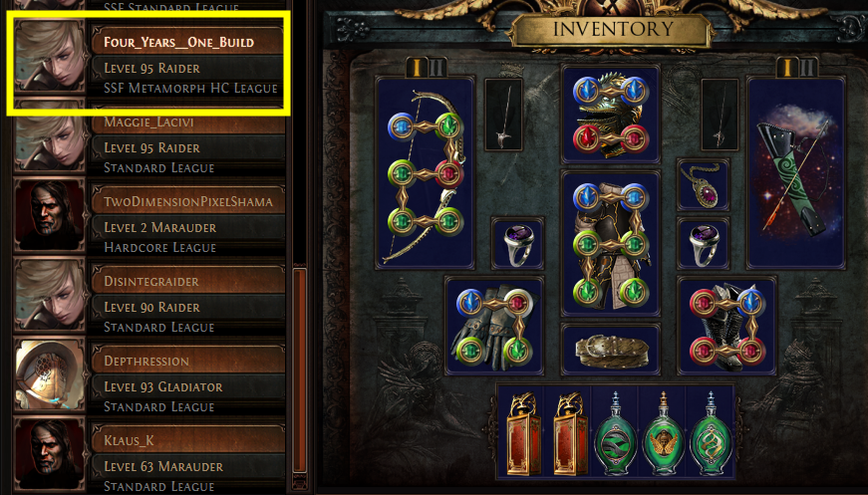Image resolution: width=868 pixels, height=495 pixels.
Task: Click the last green flask on the right
Action: point(711,431)
